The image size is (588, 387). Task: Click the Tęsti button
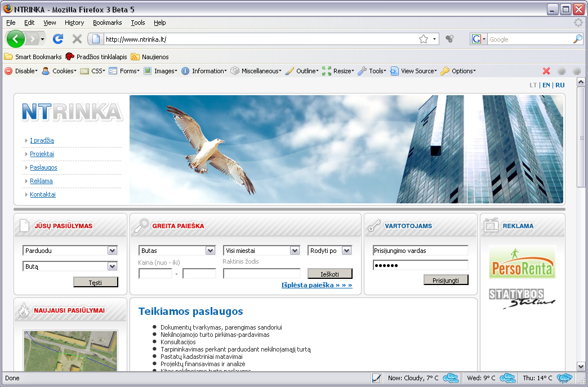96,282
